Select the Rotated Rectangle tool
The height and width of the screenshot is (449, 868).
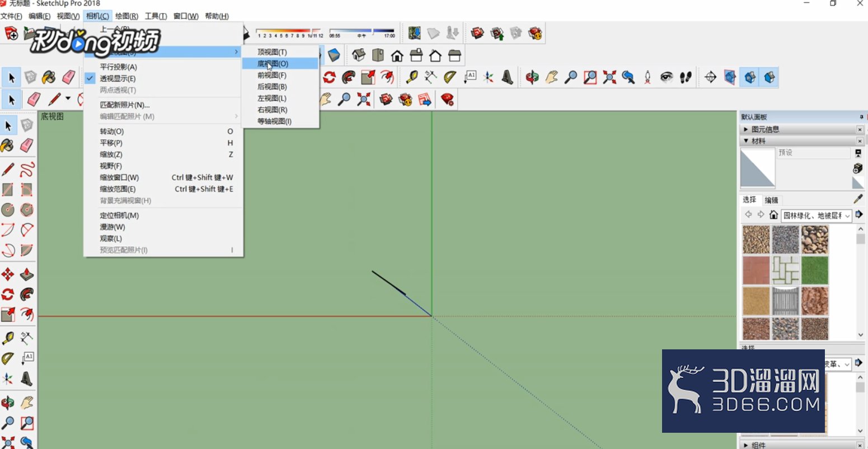click(x=27, y=189)
